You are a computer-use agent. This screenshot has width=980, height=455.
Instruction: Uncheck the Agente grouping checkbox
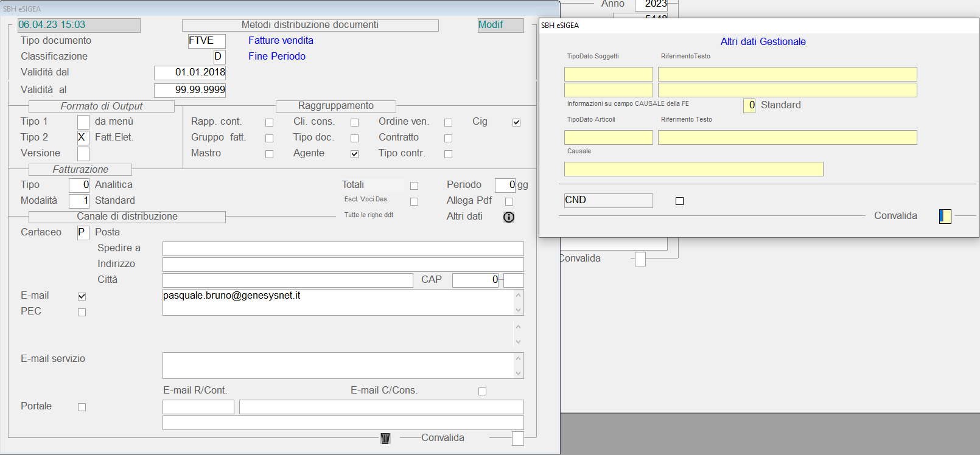coord(354,154)
